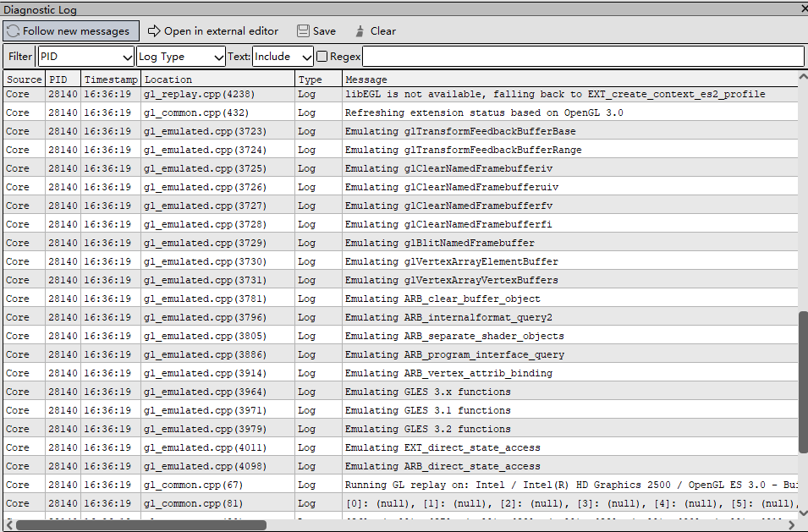Select 'Emulating ARB_internalformat_query2' message
808x532 pixels.
coord(448,317)
